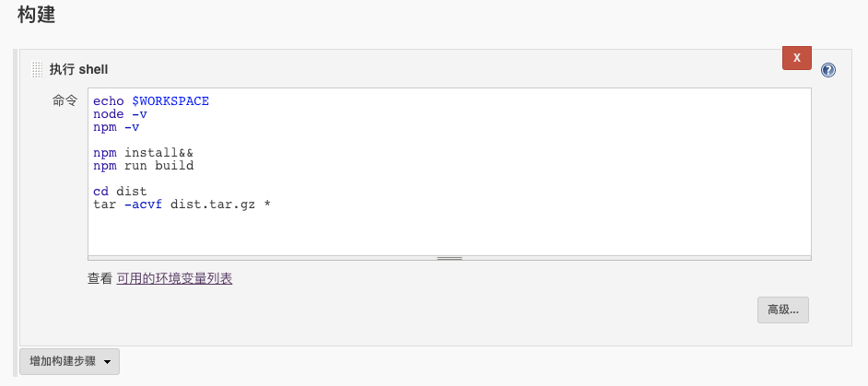Click the tar -acvf dist.tar.gz line

point(182,205)
